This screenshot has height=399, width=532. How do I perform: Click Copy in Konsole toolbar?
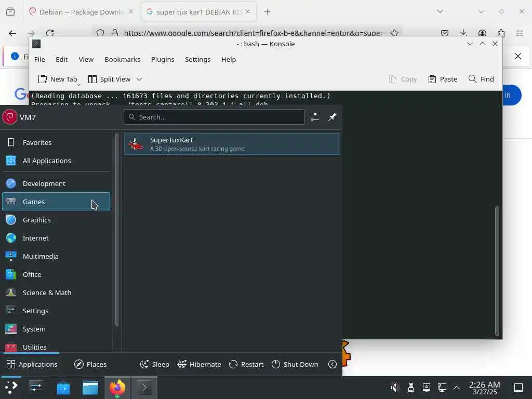pos(403,79)
